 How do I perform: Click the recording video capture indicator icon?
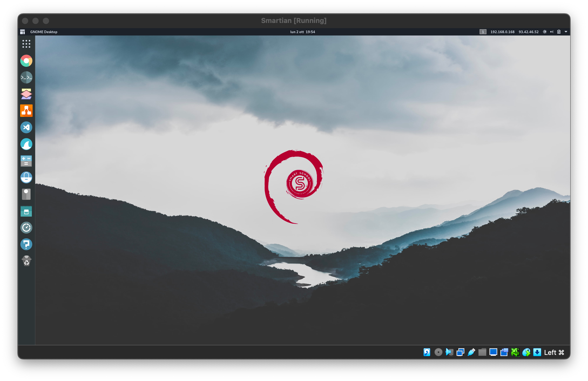[x=504, y=352]
